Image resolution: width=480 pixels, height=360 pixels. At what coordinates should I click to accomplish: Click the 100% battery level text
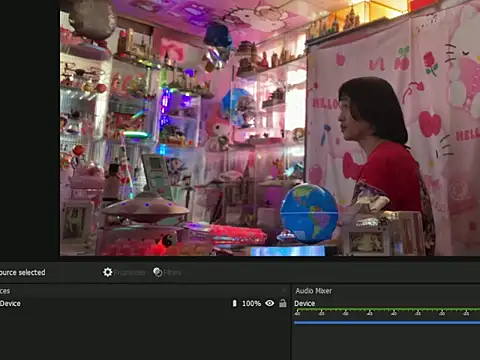click(x=251, y=303)
